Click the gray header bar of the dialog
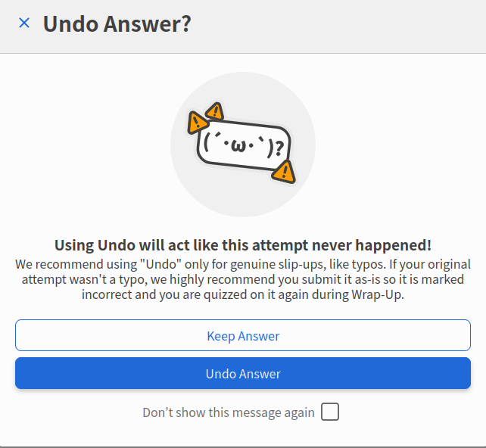 [x=243, y=26]
